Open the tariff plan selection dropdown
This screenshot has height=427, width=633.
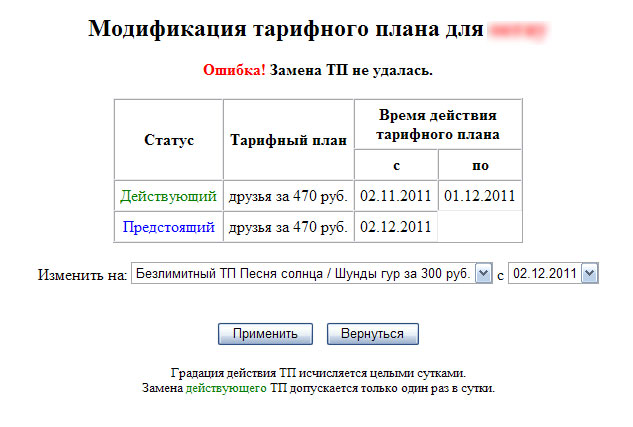pyautogui.click(x=303, y=274)
